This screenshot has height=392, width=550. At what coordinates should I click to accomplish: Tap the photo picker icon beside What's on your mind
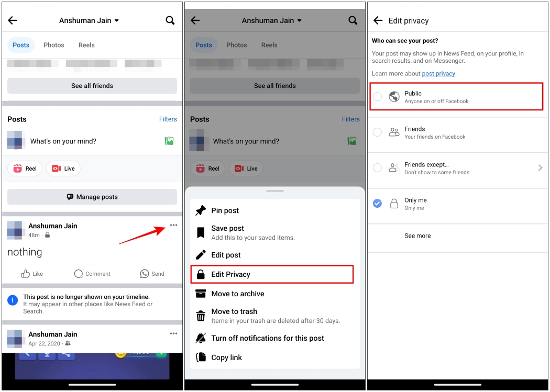pyautogui.click(x=169, y=141)
